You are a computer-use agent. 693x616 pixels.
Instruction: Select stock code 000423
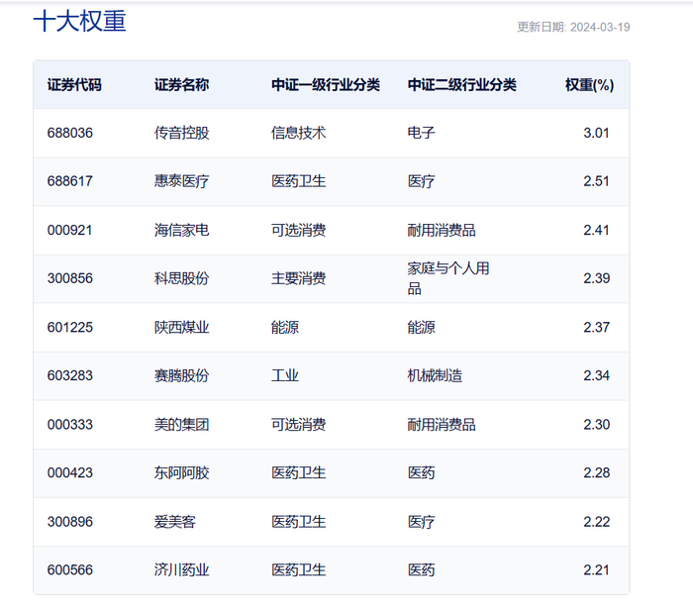70,472
